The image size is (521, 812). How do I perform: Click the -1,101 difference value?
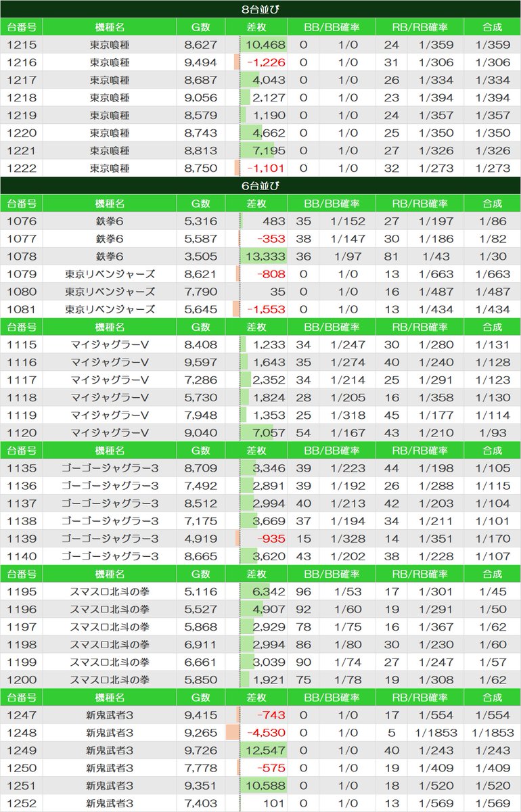pyautogui.click(x=266, y=168)
